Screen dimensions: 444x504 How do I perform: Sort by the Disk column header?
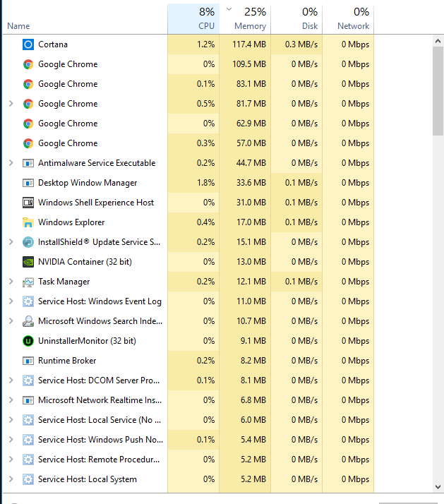click(296, 19)
